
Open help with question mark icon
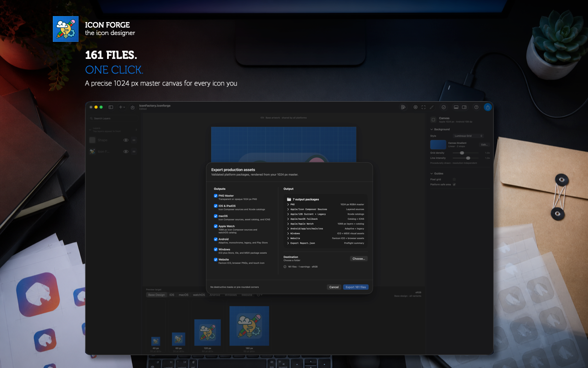coord(476,107)
